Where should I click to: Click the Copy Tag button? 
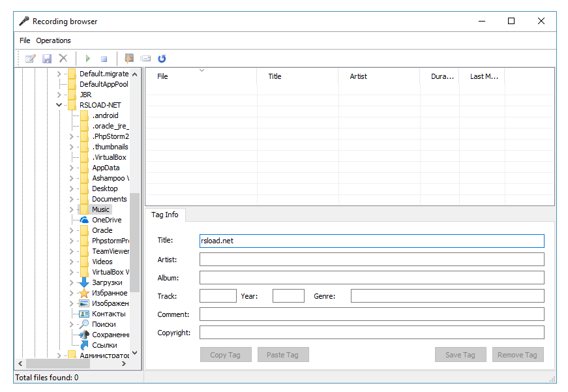(x=225, y=355)
